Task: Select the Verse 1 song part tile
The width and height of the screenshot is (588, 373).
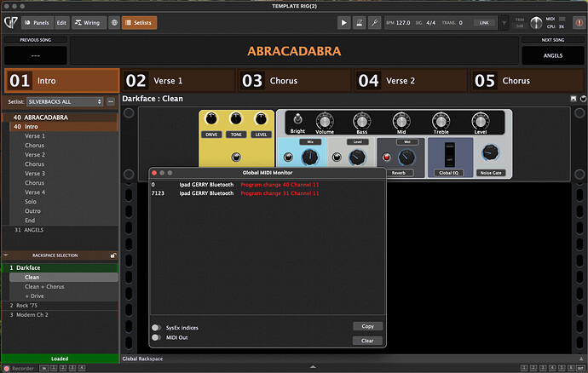Action: pos(176,81)
